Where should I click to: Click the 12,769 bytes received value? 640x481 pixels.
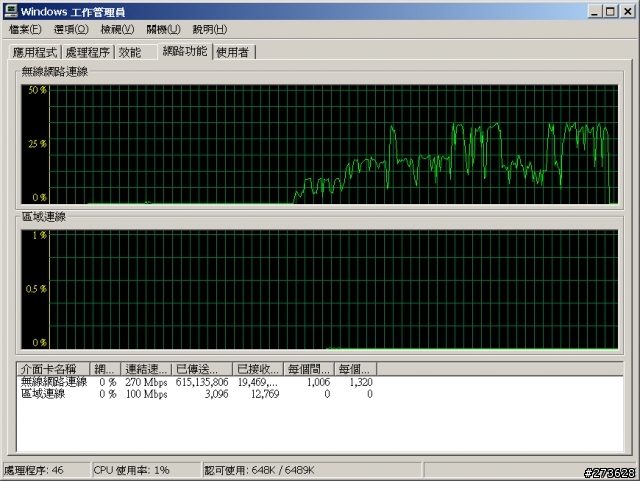265,394
